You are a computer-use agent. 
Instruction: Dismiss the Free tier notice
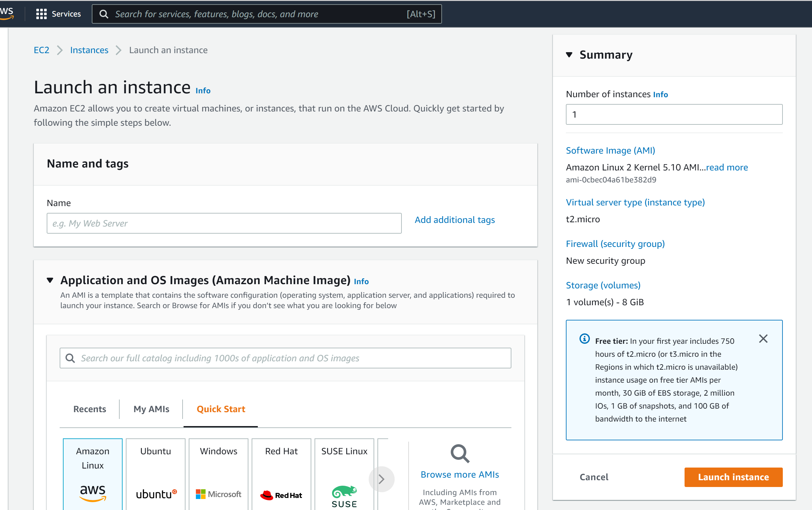click(x=763, y=339)
